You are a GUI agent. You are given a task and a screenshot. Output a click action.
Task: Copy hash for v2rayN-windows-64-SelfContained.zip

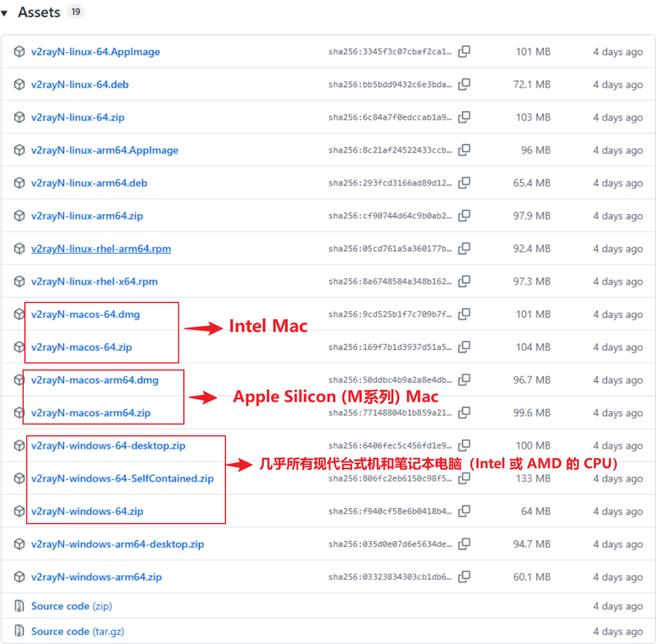click(x=464, y=479)
